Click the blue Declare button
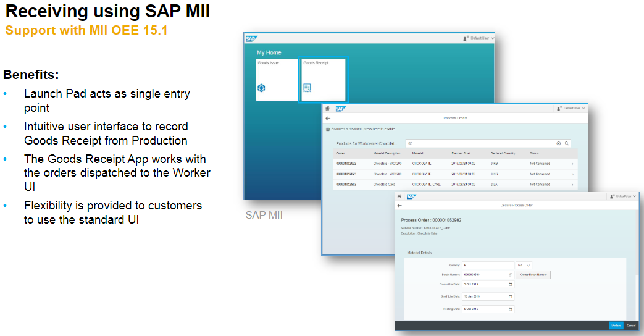644x336 pixels. [616, 325]
